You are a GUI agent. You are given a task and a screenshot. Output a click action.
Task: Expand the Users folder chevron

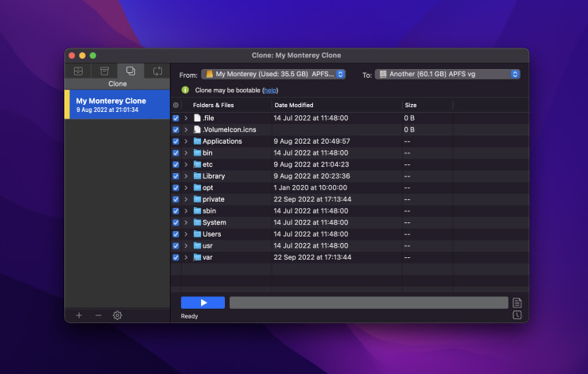pyautogui.click(x=186, y=234)
